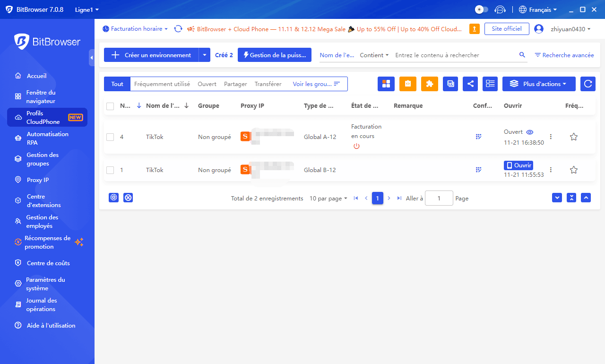This screenshot has height=364, width=605.
Task: Click the orange upgrade arrow icon
Action: [x=475, y=29]
